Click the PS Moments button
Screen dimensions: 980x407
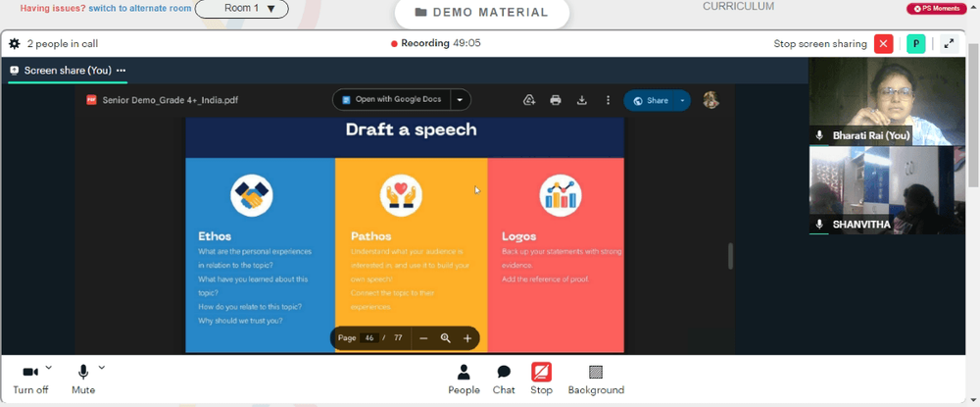click(936, 9)
